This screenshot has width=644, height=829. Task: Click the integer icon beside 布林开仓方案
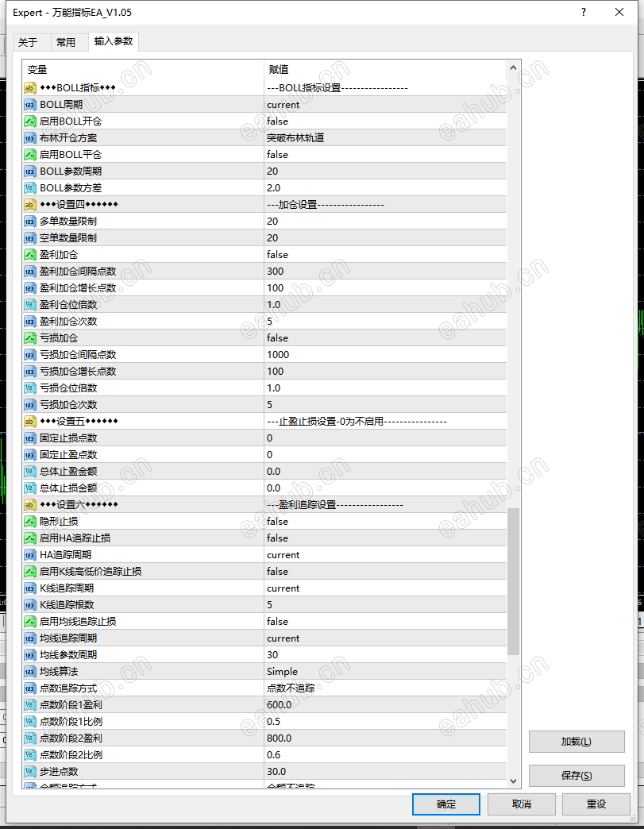(30, 138)
